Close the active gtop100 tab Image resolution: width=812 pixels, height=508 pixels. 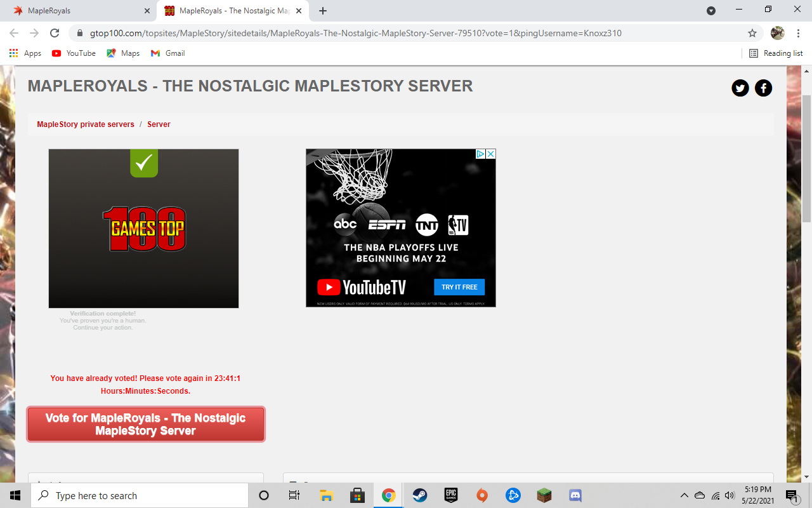click(x=298, y=11)
